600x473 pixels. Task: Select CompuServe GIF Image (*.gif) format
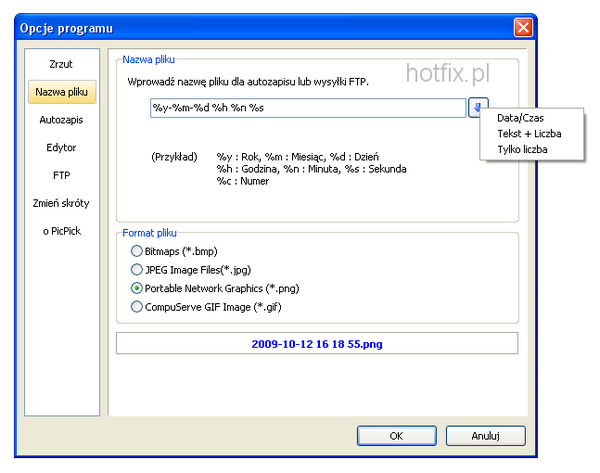(x=137, y=307)
